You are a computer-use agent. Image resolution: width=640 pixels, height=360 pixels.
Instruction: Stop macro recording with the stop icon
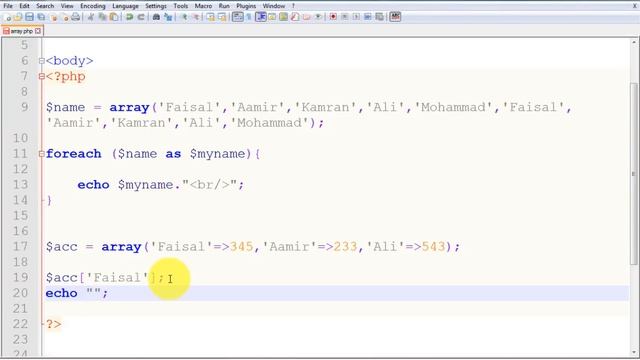pos(344,17)
